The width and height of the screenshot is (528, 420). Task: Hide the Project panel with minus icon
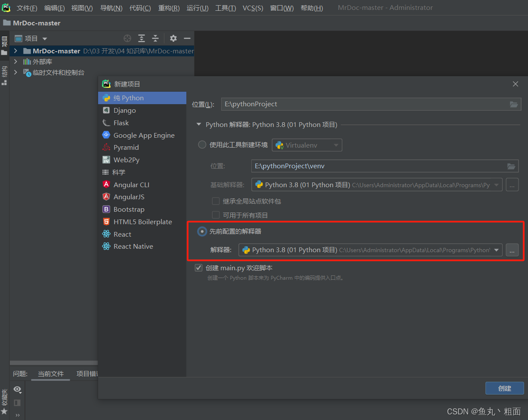click(x=187, y=38)
